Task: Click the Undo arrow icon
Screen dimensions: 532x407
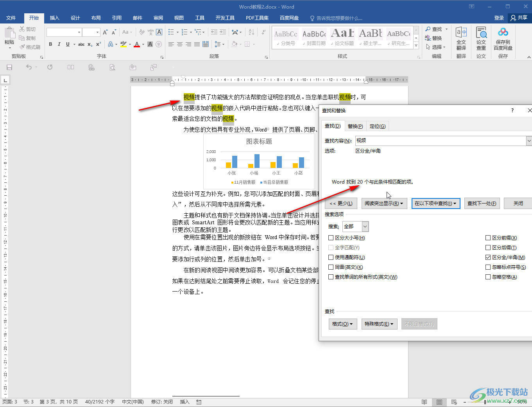Action: 29,67
